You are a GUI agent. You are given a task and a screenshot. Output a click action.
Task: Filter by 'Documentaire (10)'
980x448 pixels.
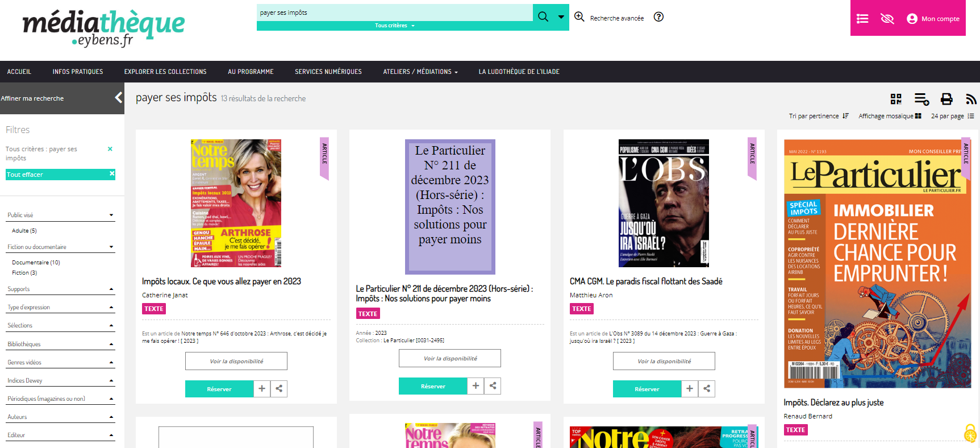(36, 263)
